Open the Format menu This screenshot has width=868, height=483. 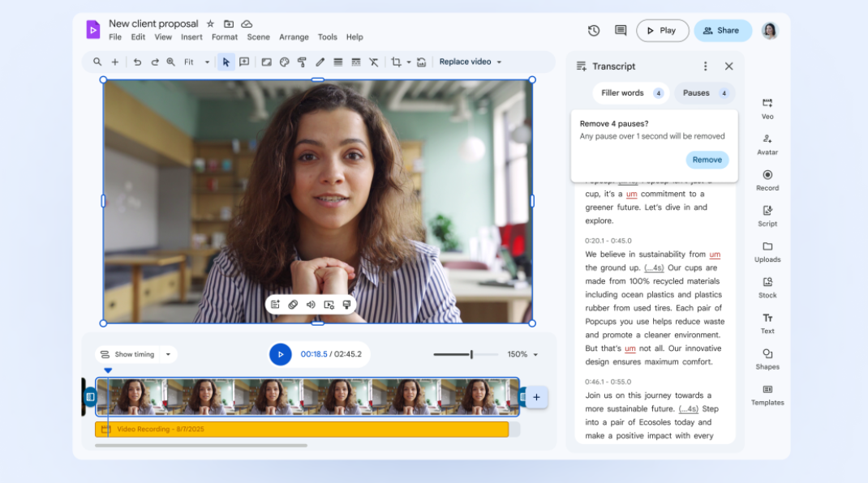click(x=224, y=37)
